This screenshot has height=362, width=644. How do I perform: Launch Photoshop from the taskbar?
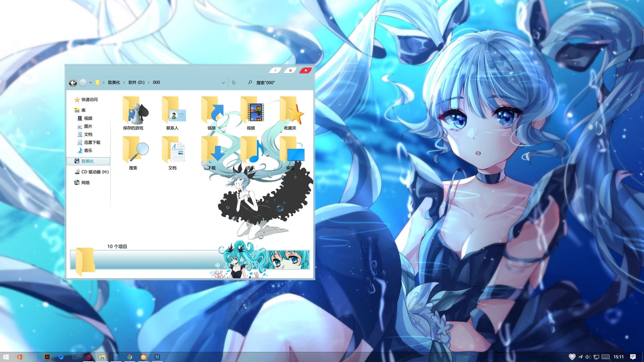click(34, 357)
